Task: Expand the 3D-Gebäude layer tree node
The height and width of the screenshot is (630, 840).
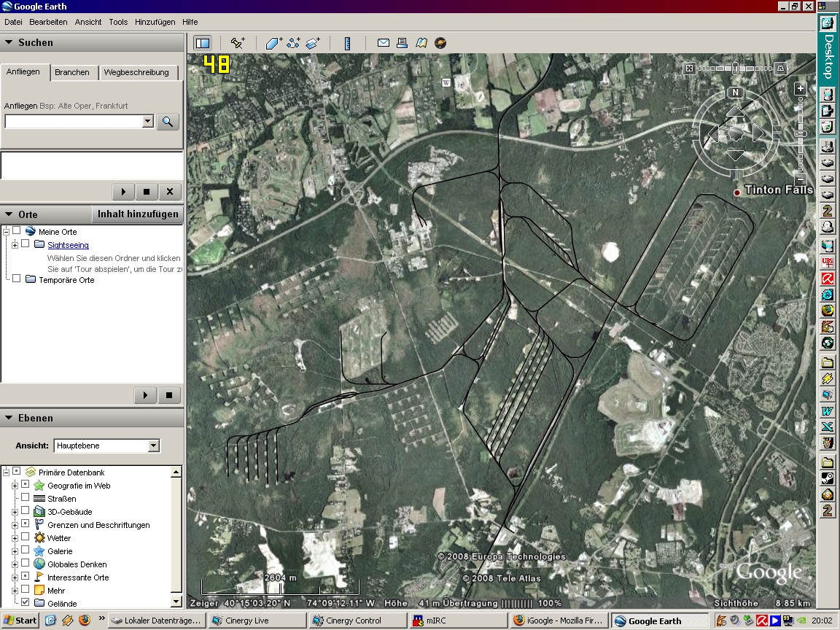Action: click(x=15, y=512)
